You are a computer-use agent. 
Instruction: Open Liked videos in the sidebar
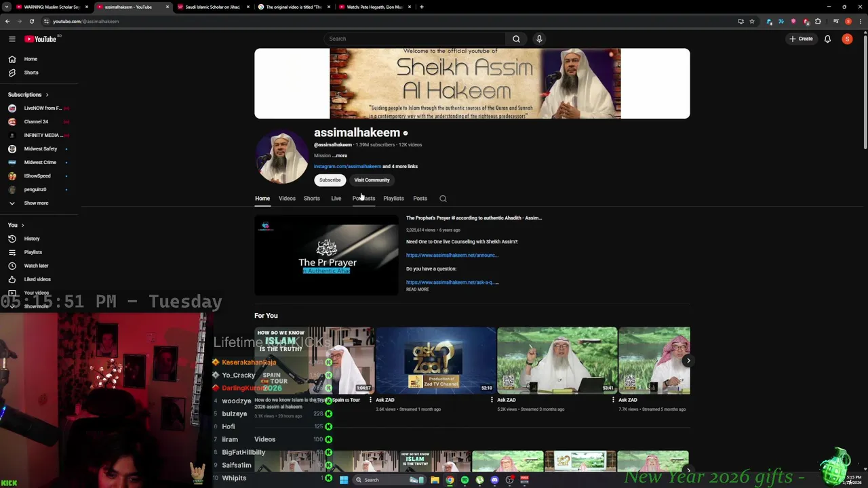click(39, 279)
